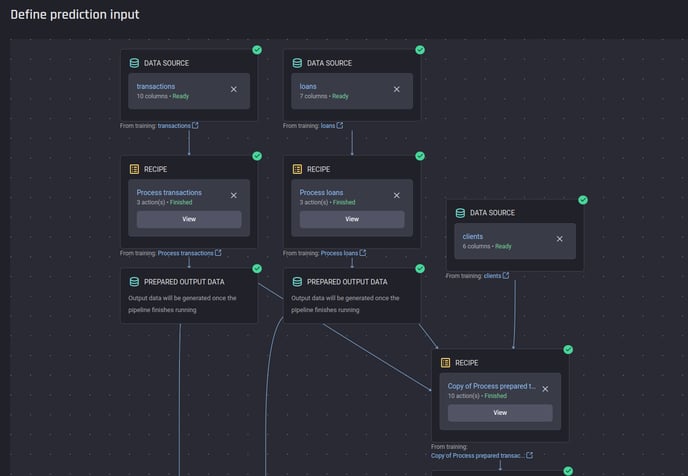
Task: Open the Process loans recipe title link
Action: coord(321,193)
